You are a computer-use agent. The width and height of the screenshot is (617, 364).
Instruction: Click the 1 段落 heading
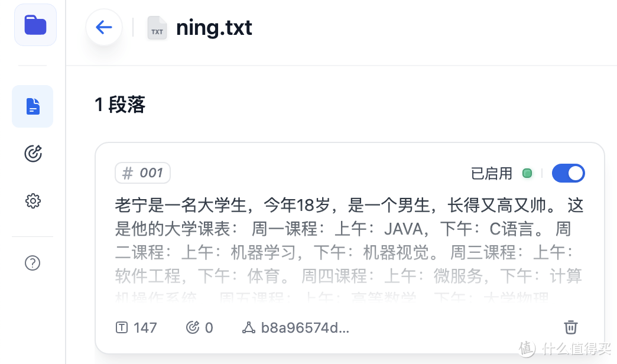119,105
